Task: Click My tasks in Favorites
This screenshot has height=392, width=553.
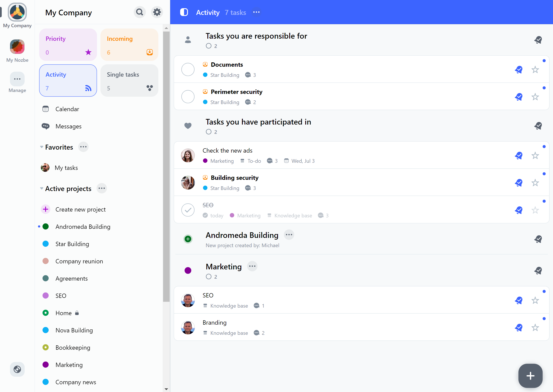Action: [x=66, y=168]
